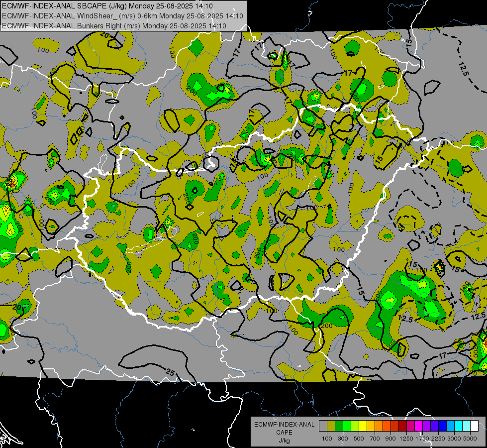
Task: Click the 5000 value under color bar
Action: point(470,439)
